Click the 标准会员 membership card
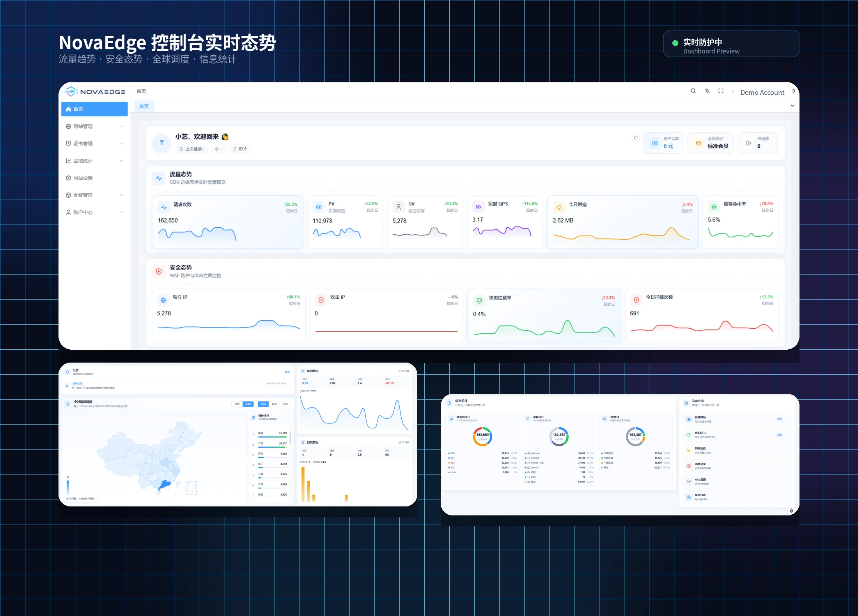 (711, 143)
